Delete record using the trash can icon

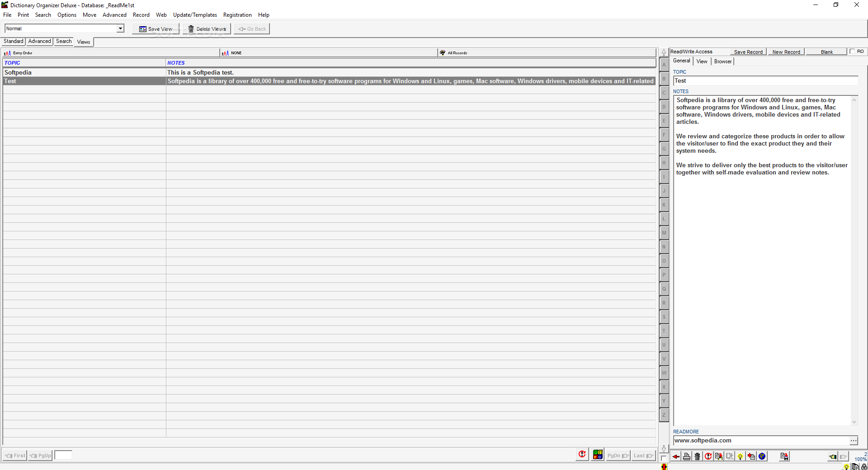698,456
